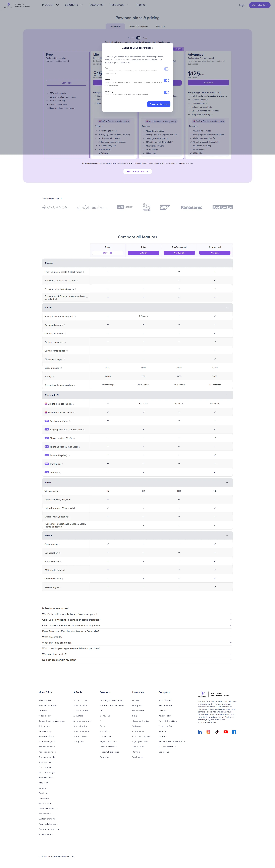Open the YouTube icon in footer
Image resolution: width=275 pixels, height=868 pixels.
(226, 732)
